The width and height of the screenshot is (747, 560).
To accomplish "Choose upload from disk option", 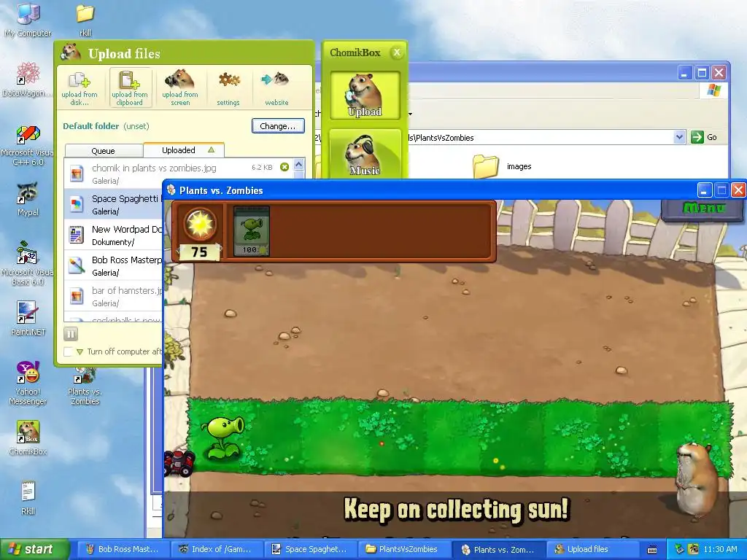I will pyautogui.click(x=80, y=88).
